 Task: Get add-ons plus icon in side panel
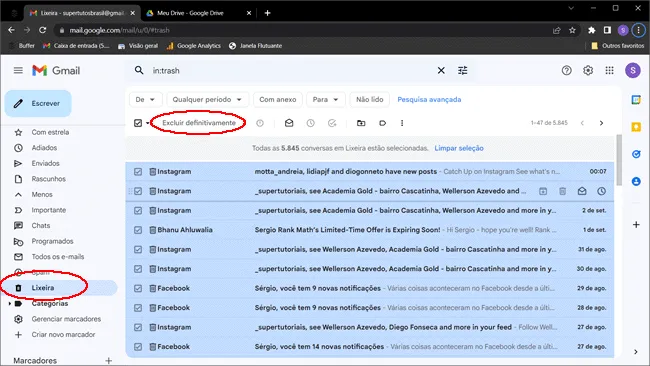pyautogui.click(x=636, y=225)
